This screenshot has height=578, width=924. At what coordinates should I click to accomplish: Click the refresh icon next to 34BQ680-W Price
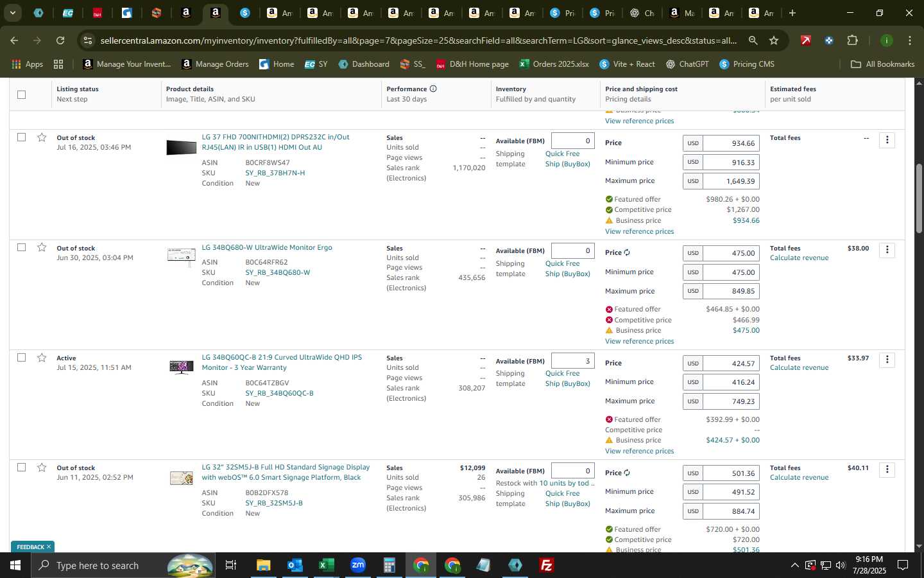click(x=627, y=252)
